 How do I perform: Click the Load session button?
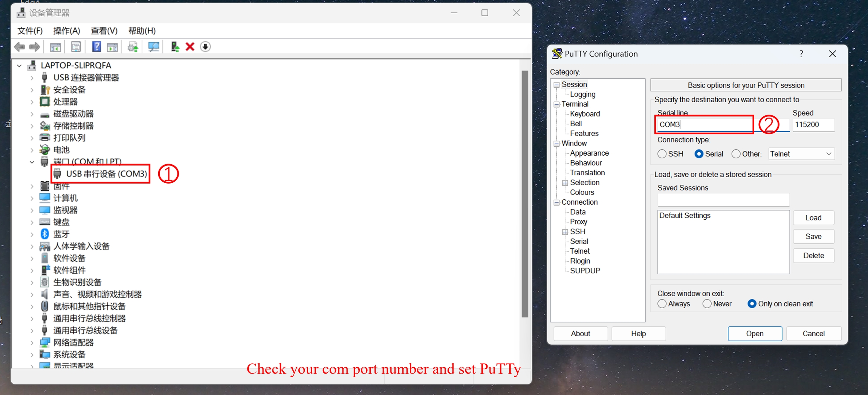[x=813, y=218]
